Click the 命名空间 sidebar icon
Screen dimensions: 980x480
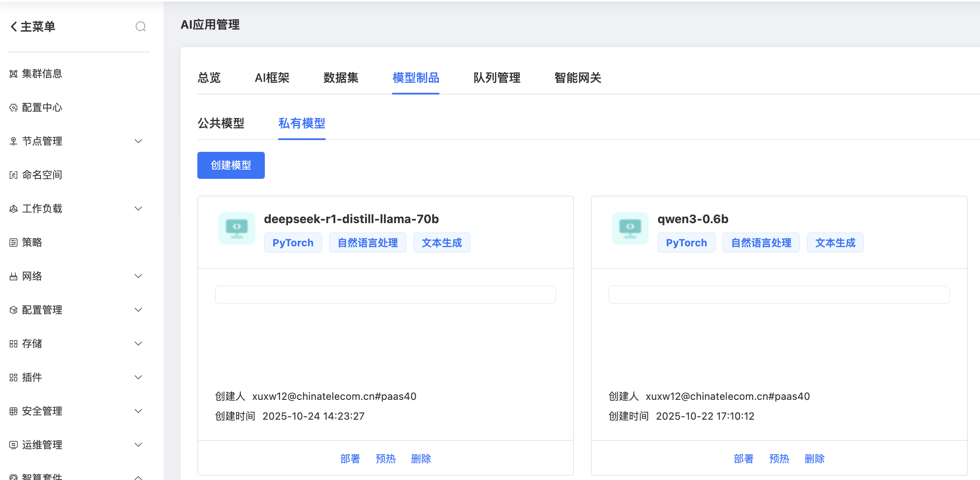[13, 175]
